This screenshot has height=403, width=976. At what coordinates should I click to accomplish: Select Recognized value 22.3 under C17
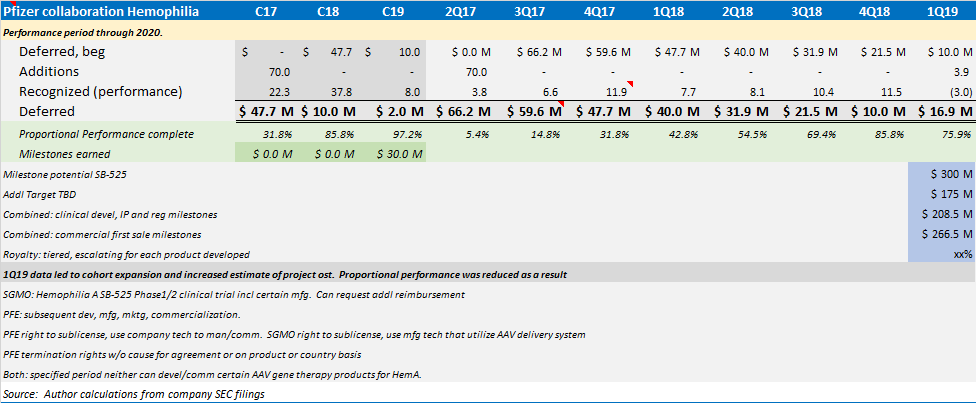[279, 92]
